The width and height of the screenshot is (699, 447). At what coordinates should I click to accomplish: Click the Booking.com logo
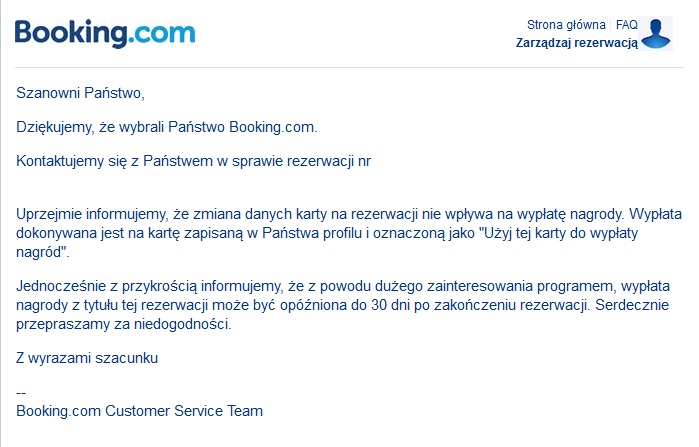[x=105, y=33]
